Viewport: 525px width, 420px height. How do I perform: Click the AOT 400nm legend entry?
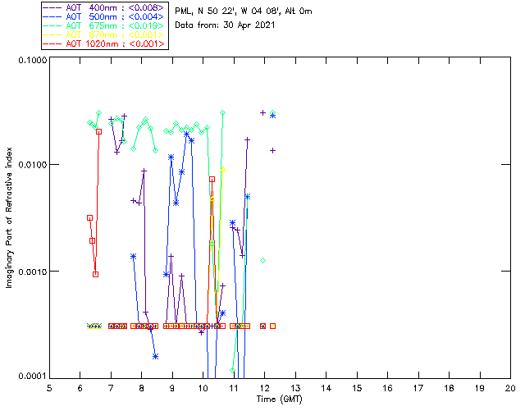click(x=103, y=7)
